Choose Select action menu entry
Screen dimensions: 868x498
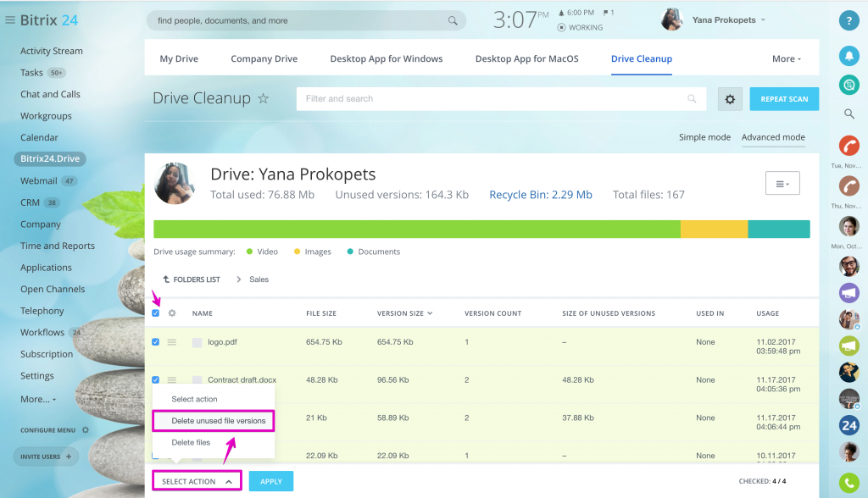coord(194,399)
